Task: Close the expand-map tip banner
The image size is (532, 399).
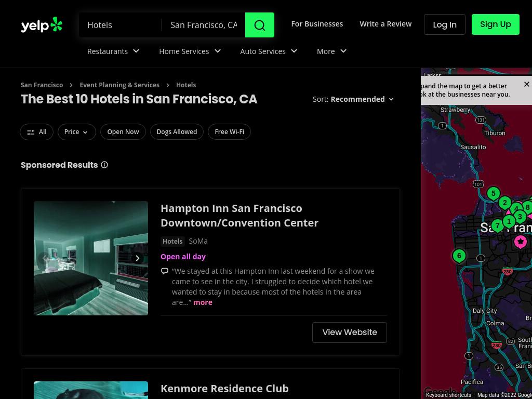Action: (526, 84)
